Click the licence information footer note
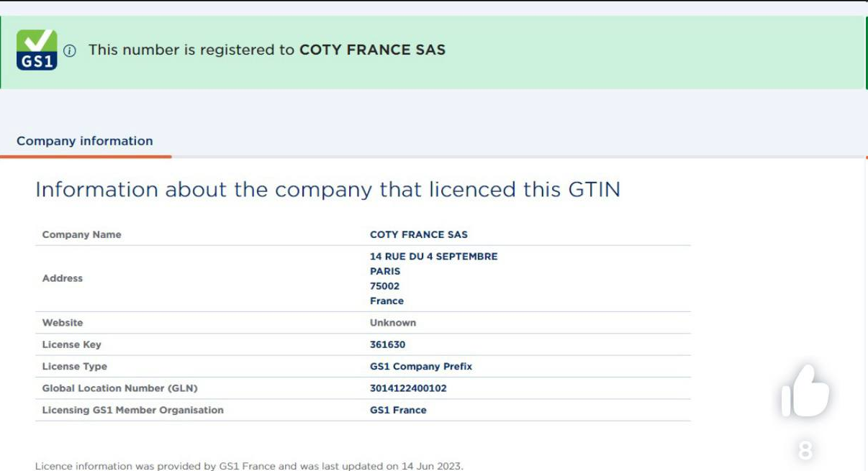 click(249, 466)
